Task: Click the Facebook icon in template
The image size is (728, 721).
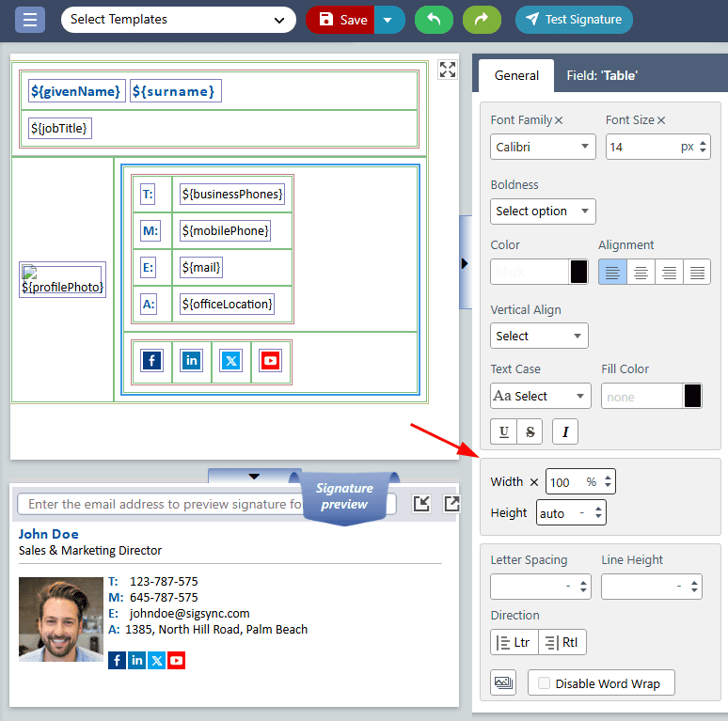Action: (x=151, y=361)
